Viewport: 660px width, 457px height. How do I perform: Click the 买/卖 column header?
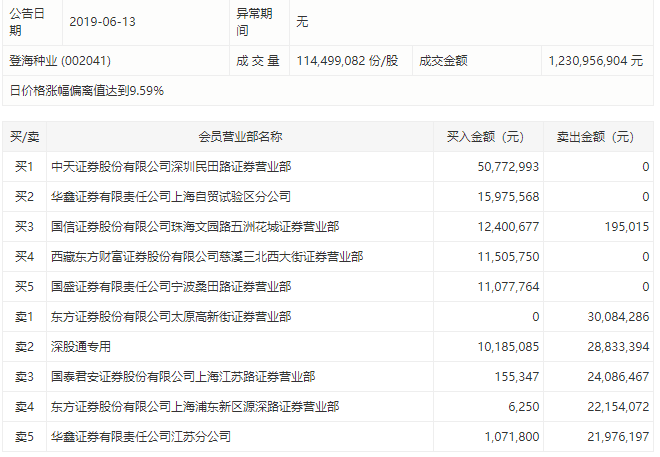(24, 137)
